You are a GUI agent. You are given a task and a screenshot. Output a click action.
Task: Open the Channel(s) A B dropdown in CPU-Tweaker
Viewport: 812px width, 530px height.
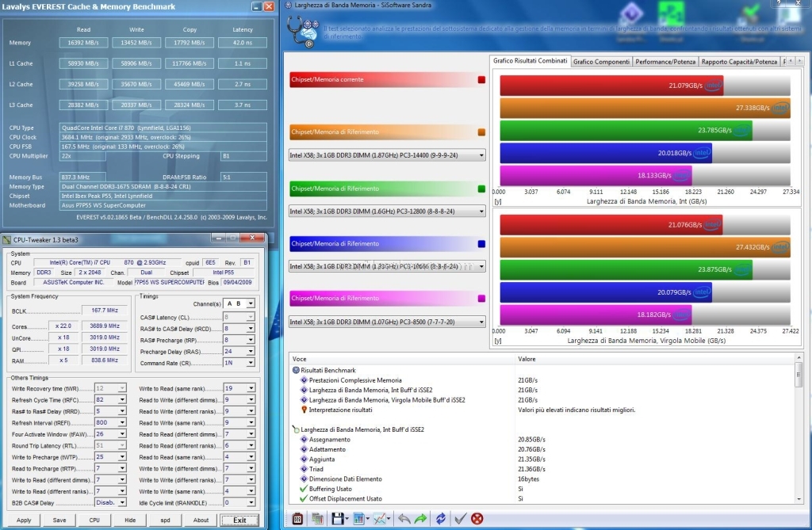click(239, 303)
